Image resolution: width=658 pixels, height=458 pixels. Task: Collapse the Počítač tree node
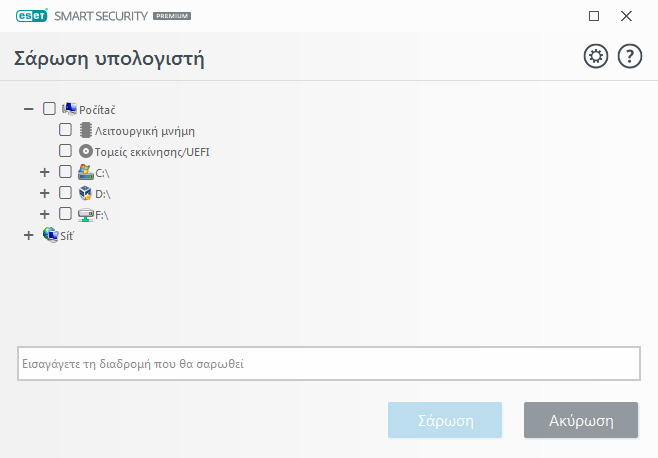click(28, 109)
